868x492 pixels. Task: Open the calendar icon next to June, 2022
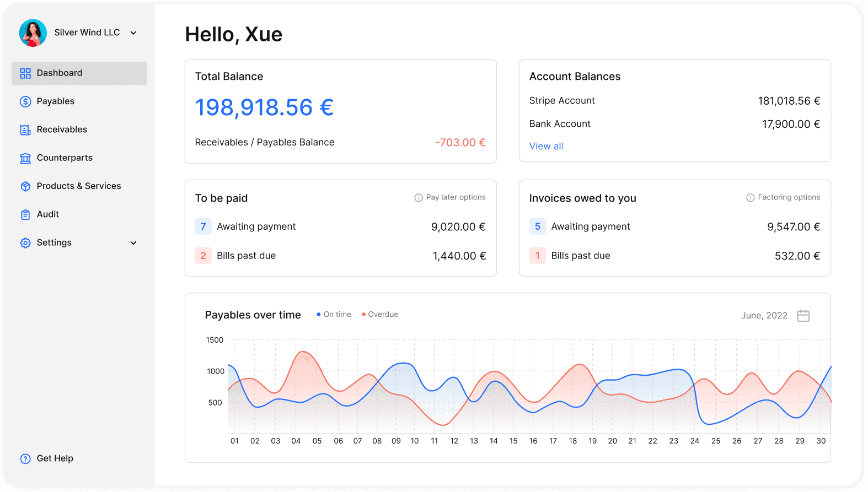click(803, 316)
